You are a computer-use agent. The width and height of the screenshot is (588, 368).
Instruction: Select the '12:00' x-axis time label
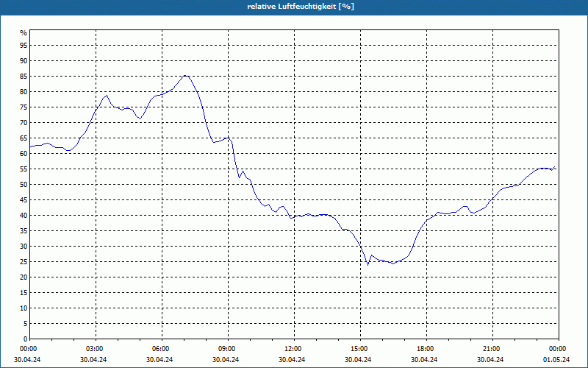[293, 349]
